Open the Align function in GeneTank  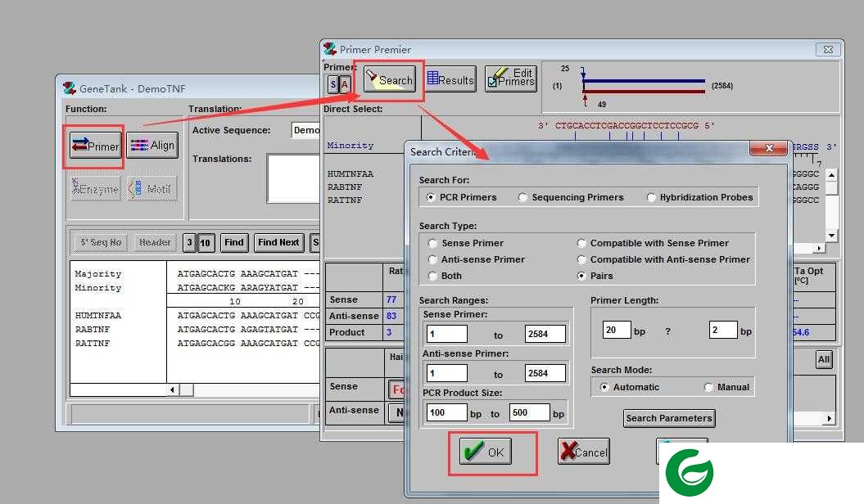click(x=152, y=146)
